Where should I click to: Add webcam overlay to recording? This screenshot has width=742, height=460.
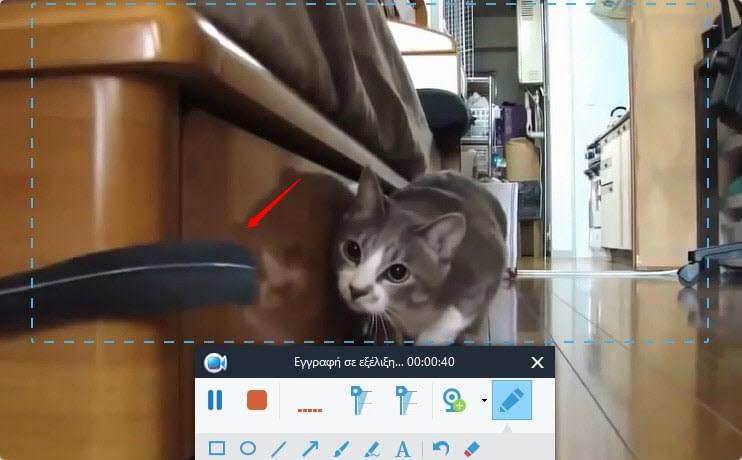454,400
